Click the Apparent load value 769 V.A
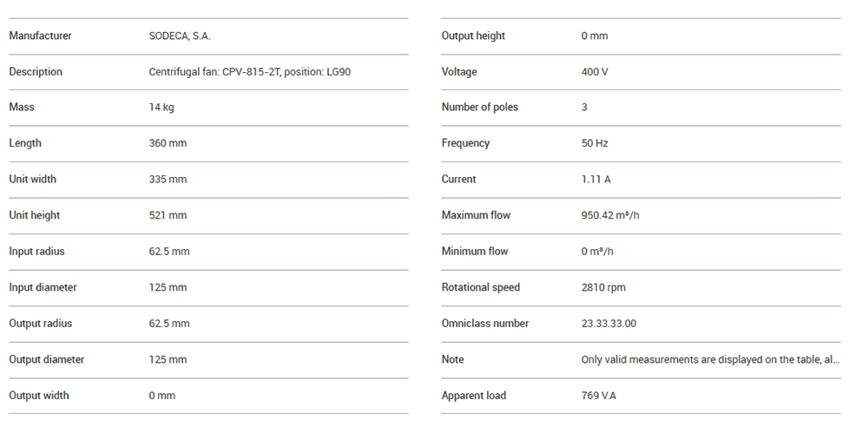Screen dimensions: 868x427 [599, 396]
